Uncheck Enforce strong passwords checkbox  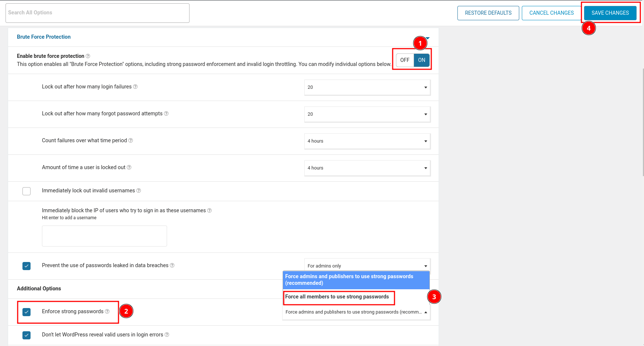pyautogui.click(x=26, y=312)
